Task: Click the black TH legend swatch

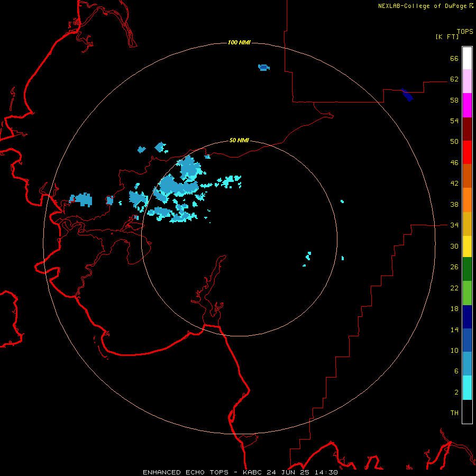Action: (x=467, y=411)
